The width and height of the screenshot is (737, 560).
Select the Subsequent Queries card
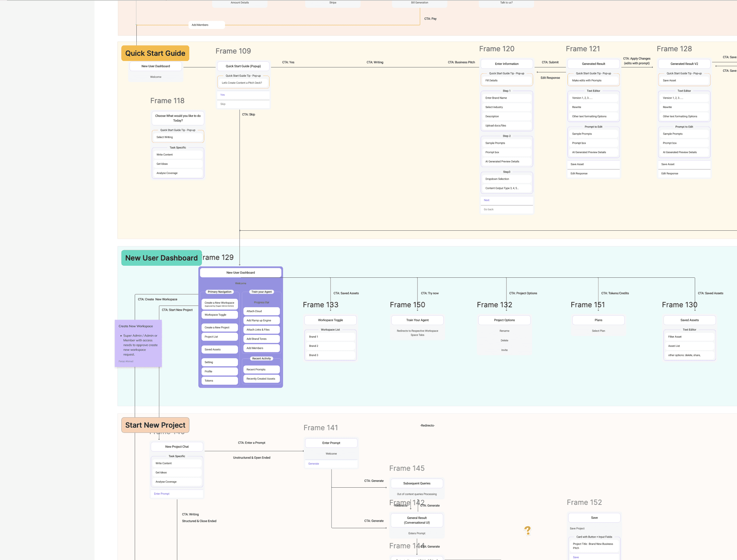coord(417,483)
